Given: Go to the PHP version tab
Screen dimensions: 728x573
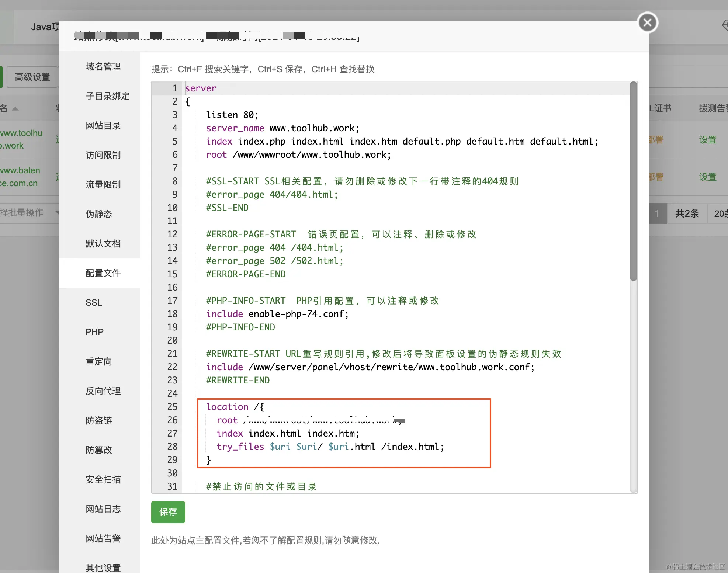Looking at the screenshot, I should tap(94, 332).
